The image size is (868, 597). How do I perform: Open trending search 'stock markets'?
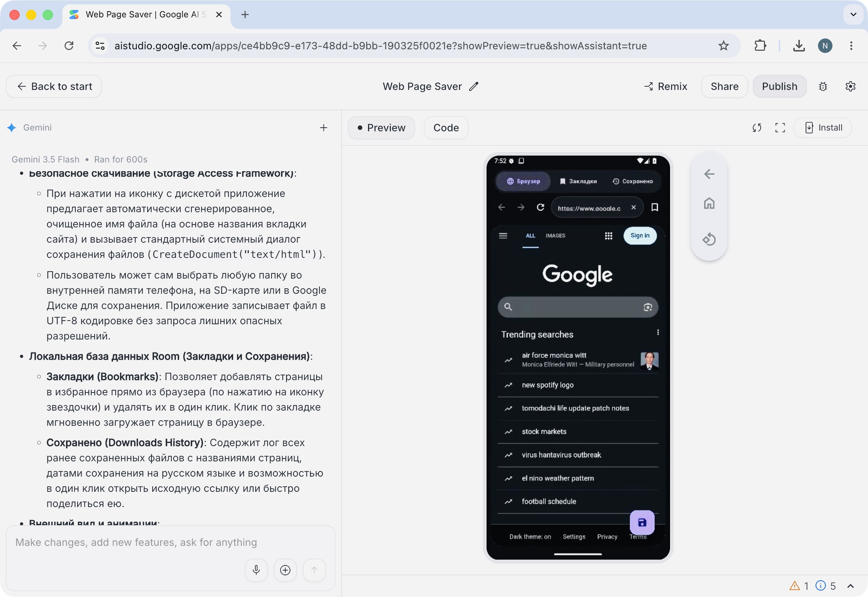pos(578,432)
